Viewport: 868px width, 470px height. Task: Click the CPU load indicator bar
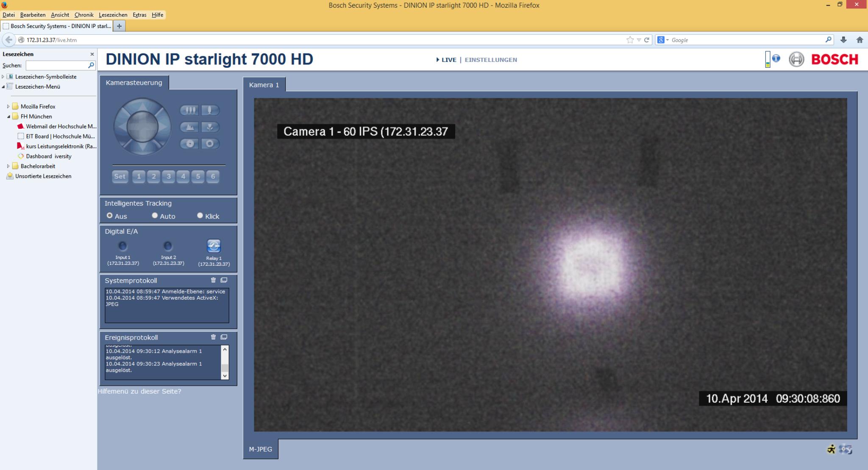click(768, 59)
